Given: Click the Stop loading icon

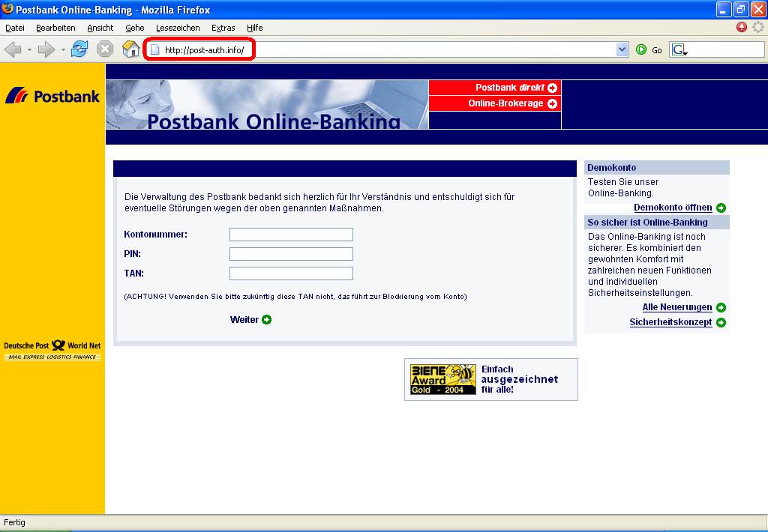Looking at the screenshot, I should tap(105, 49).
